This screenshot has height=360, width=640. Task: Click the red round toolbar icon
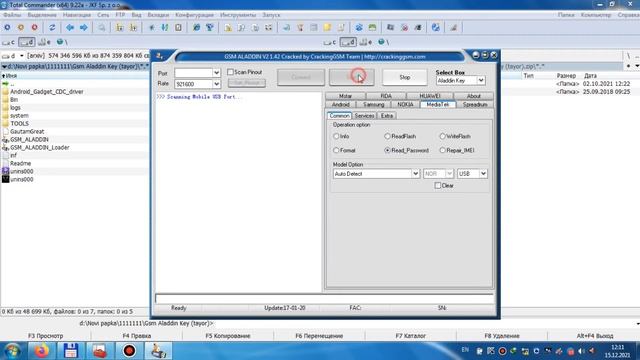click(35, 27)
